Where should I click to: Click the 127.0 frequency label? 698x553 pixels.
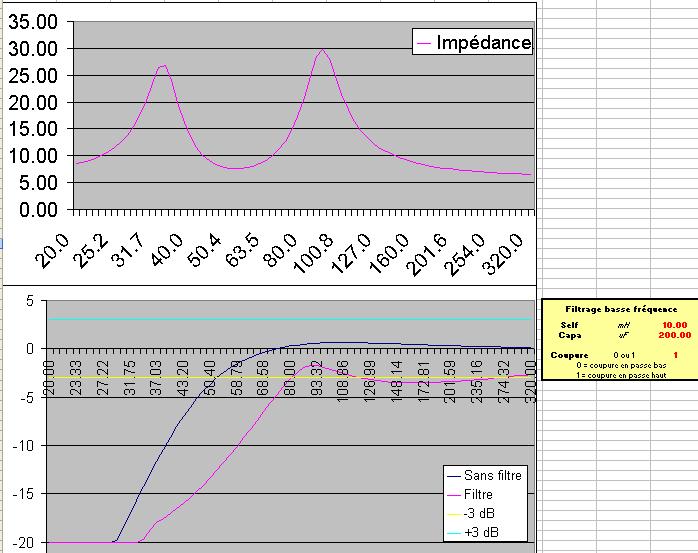pos(352,253)
